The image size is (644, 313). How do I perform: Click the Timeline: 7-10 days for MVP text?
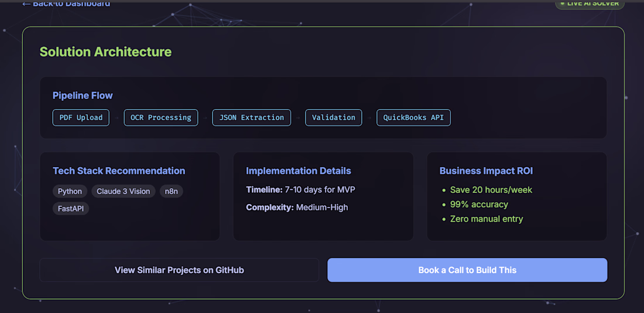pyautogui.click(x=301, y=189)
